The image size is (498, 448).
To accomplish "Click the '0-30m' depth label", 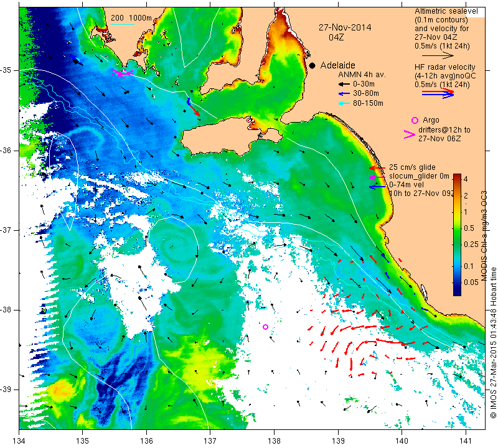I will coord(364,84).
